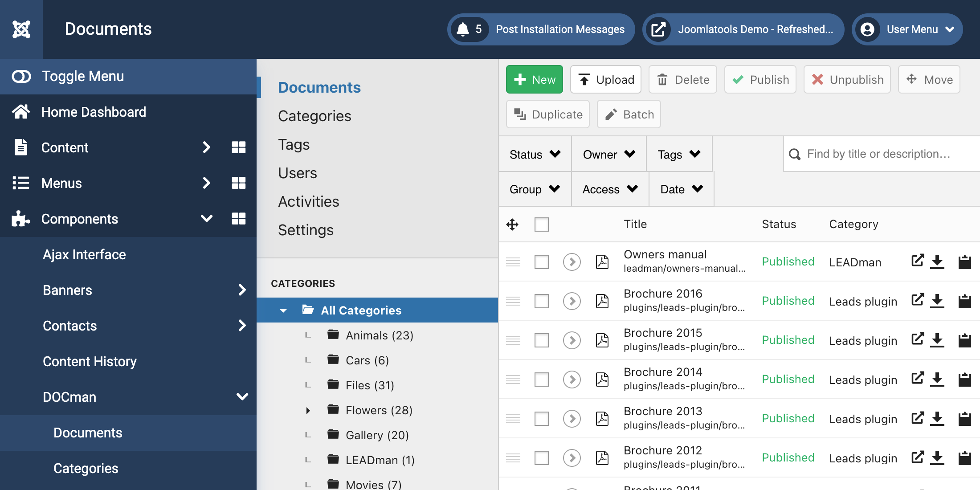
Task: Click download icon for Owners manual
Action: click(x=937, y=261)
